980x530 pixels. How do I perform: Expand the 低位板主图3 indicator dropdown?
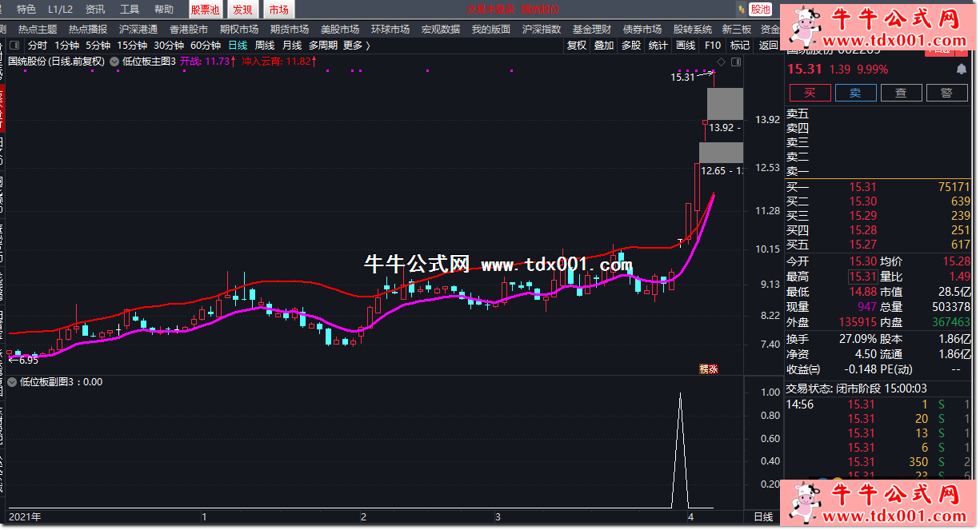(x=116, y=61)
